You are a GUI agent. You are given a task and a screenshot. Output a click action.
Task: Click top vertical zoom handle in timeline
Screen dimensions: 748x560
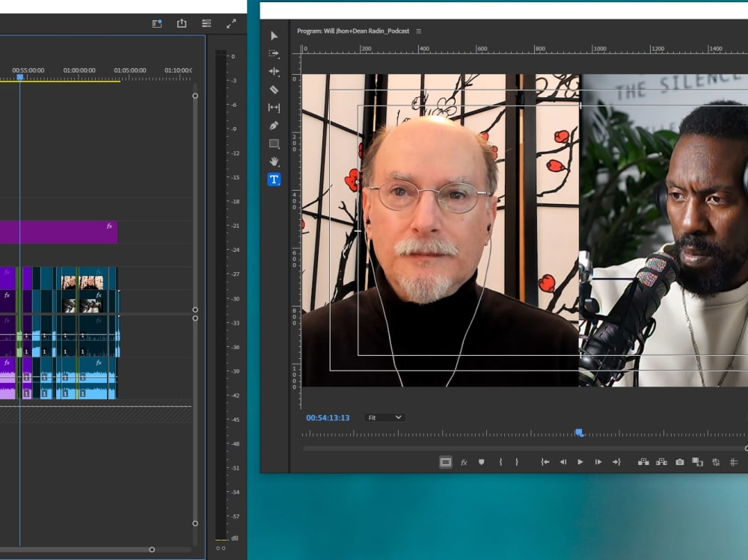[195, 96]
